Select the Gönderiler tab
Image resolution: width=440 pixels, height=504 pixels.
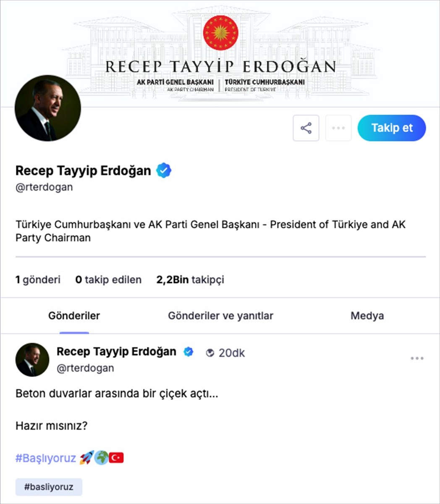click(x=74, y=315)
